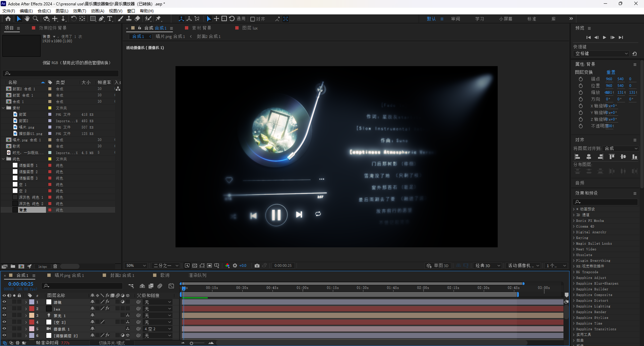Open the 二分之一 resolution dropdown
The image size is (644, 346).
(166, 266)
